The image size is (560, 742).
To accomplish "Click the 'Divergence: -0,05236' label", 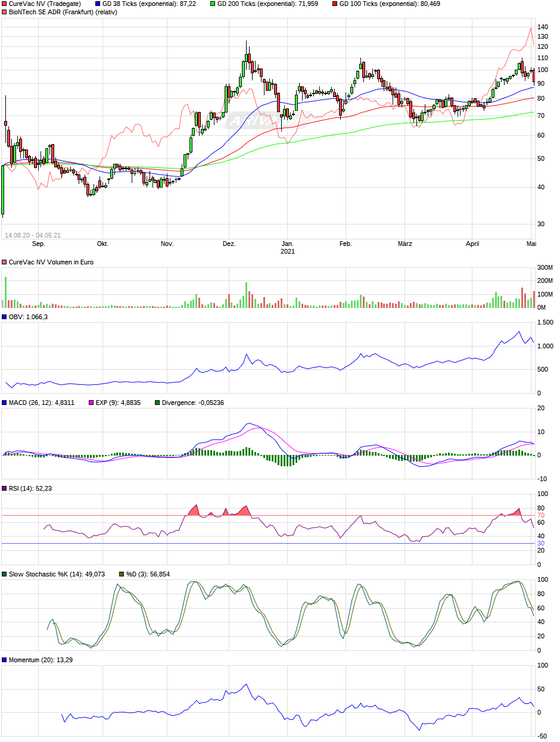I will 192,403.
